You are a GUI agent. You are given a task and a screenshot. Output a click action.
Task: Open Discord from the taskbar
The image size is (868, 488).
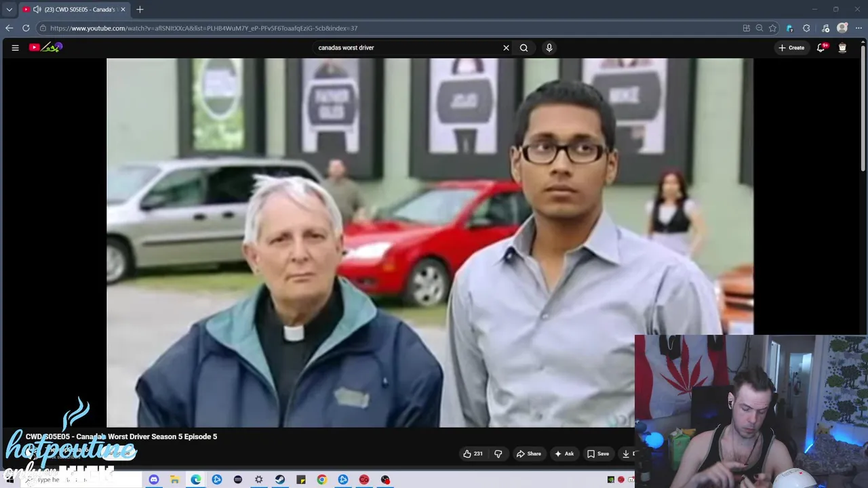click(154, 480)
